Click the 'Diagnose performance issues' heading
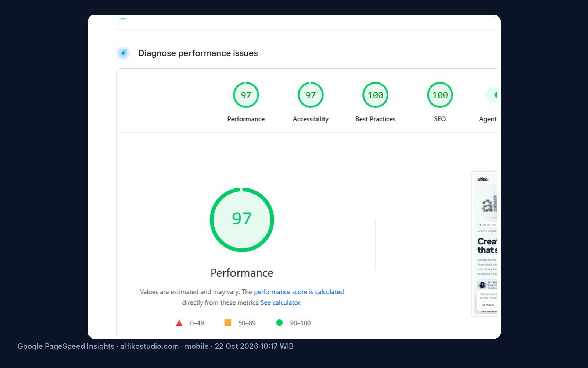 [198, 53]
